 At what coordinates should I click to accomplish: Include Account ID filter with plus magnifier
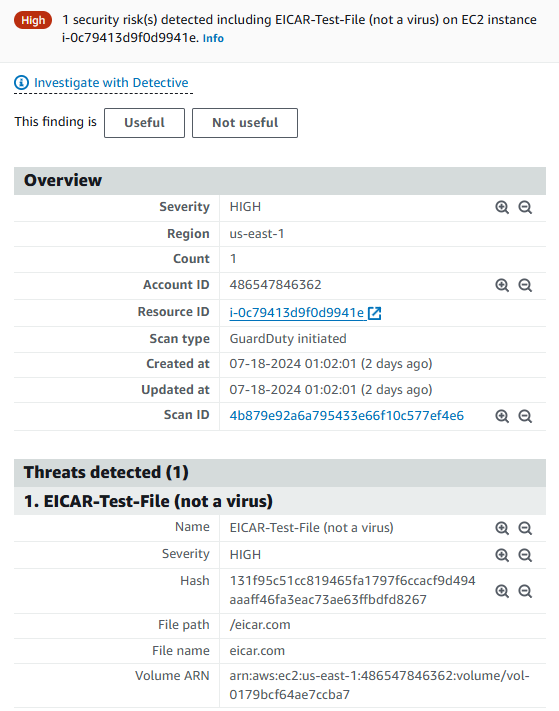coord(502,285)
